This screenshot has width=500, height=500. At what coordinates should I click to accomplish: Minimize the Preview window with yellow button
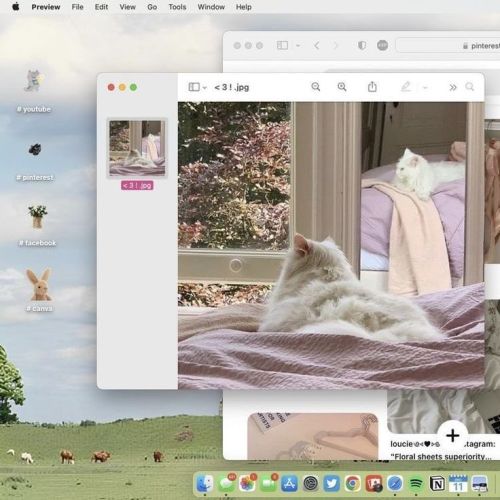pos(122,87)
